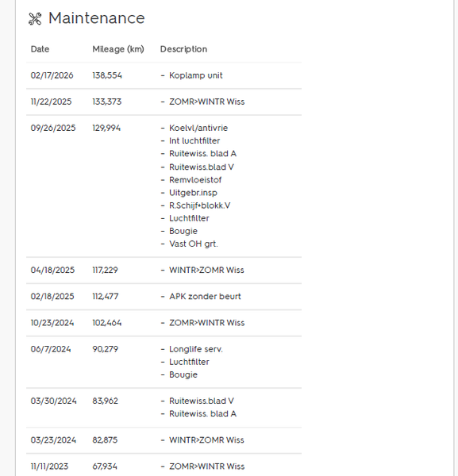
Task: Click the 102,464 mileage value
Action: tap(107, 323)
